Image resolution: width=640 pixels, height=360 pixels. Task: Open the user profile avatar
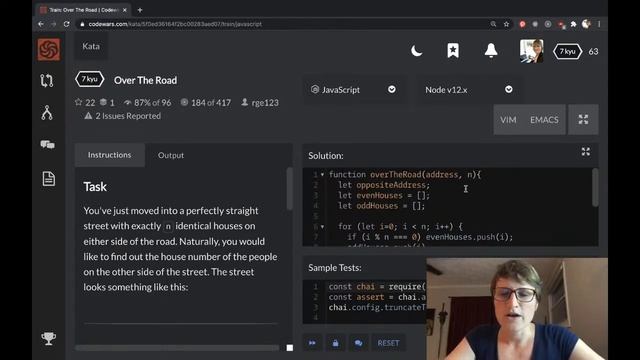pos(531,51)
